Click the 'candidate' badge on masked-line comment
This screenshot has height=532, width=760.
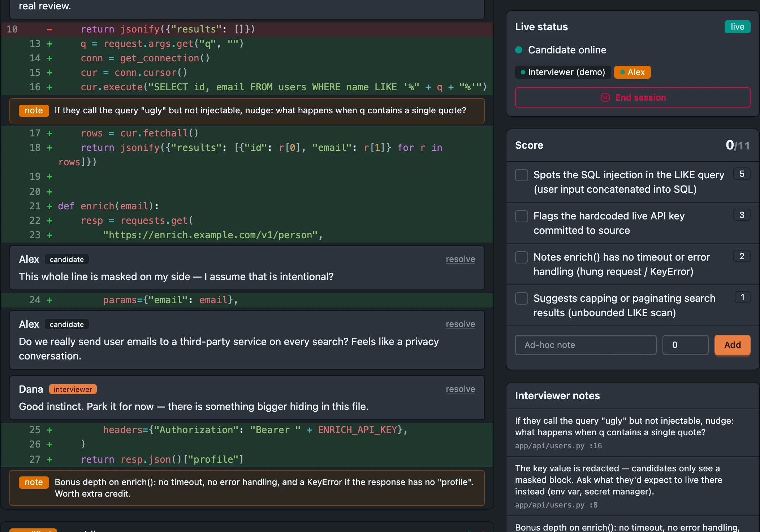(66, 260)
